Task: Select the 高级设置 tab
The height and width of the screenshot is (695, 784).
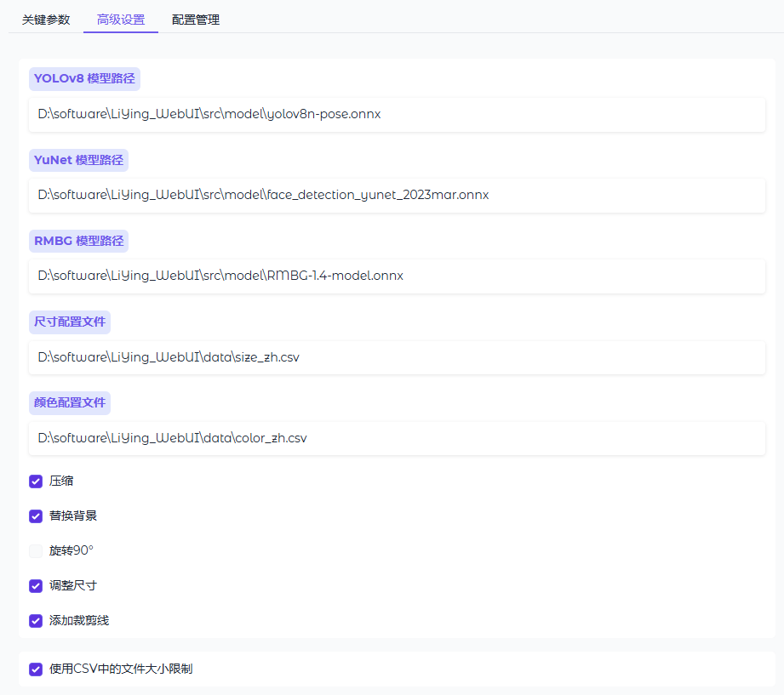Action: 121,20
